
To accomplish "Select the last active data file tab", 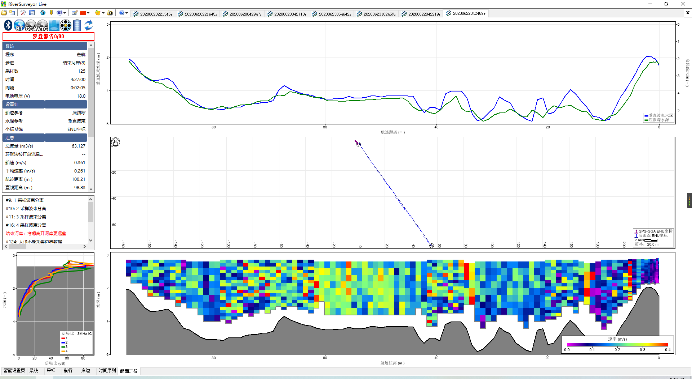I will point(466,14).
